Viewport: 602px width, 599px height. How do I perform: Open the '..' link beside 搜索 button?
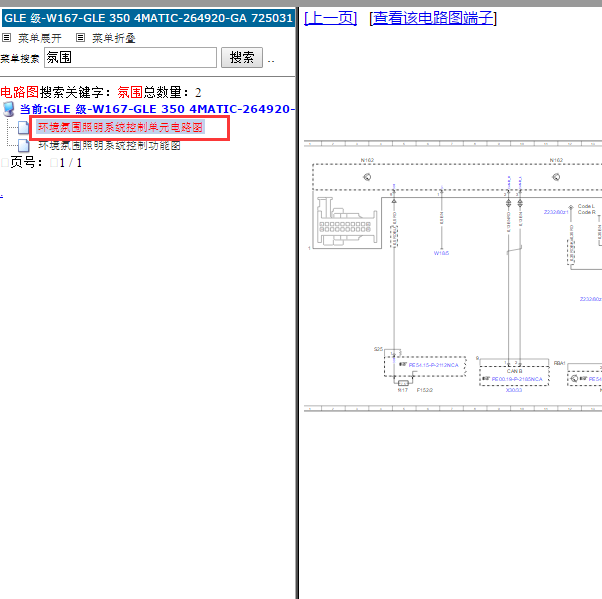[x=271, y=60]
